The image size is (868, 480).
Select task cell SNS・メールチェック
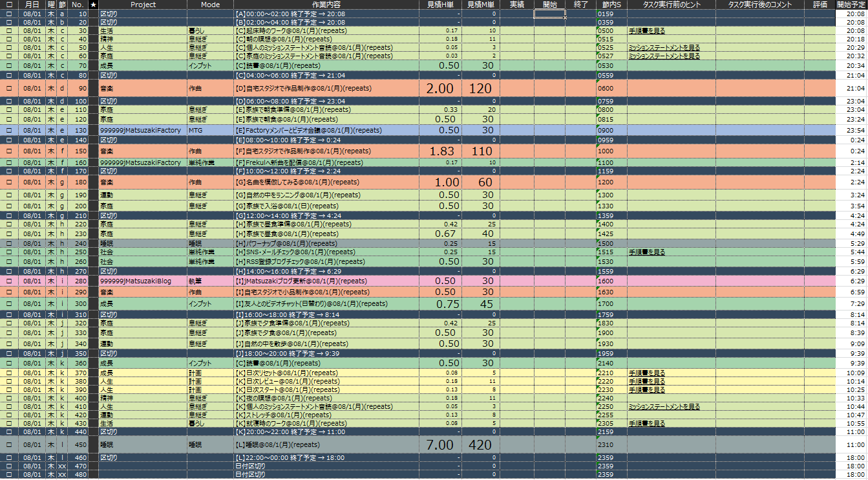click(x=326, y=252)
